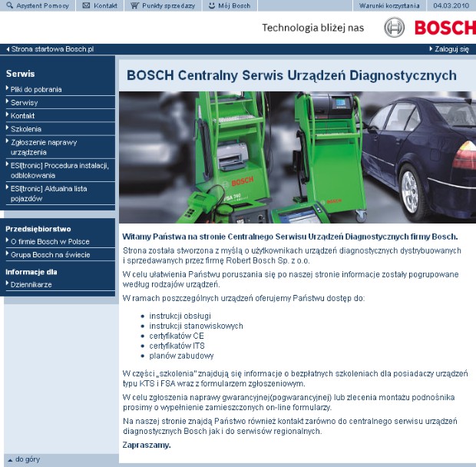
Task: Click the diagnostic equipment banner image
Action: pos(298,157)
